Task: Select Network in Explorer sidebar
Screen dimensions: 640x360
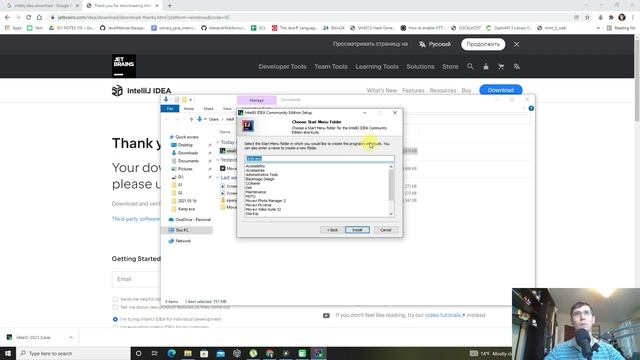Action: pos(182,241)
